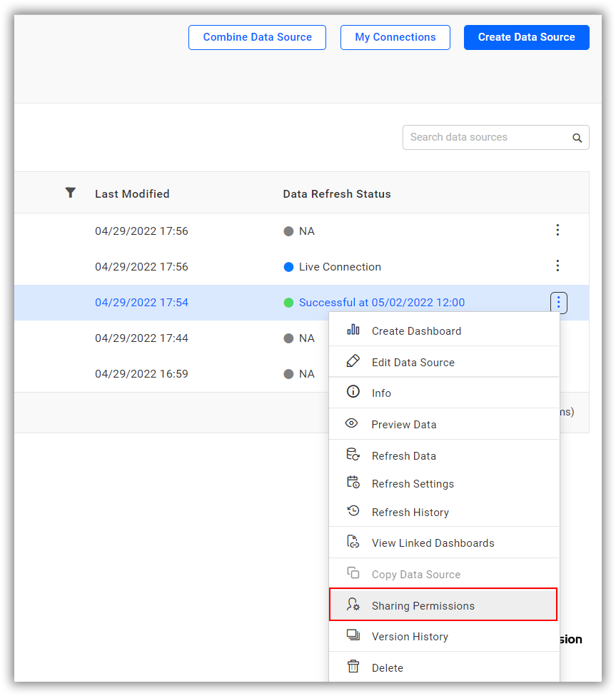Choose Create Dashboard from menu
Image resolution: width=616 pixels, height=696 pixels.
(444, 331)
